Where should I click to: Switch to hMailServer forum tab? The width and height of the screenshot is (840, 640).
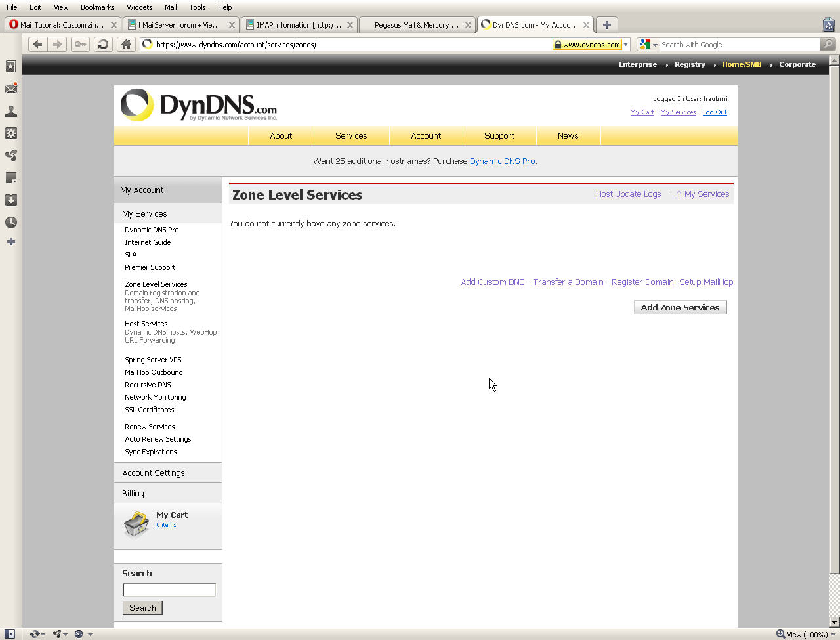click(x=181, y=25)
